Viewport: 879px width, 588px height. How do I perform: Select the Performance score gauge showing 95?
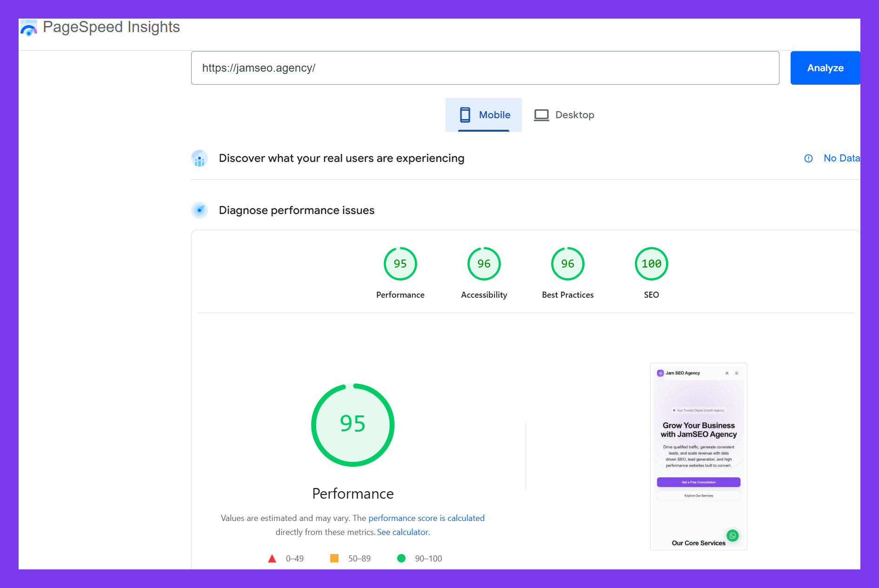pyautogui.click(x=400, y=263)
